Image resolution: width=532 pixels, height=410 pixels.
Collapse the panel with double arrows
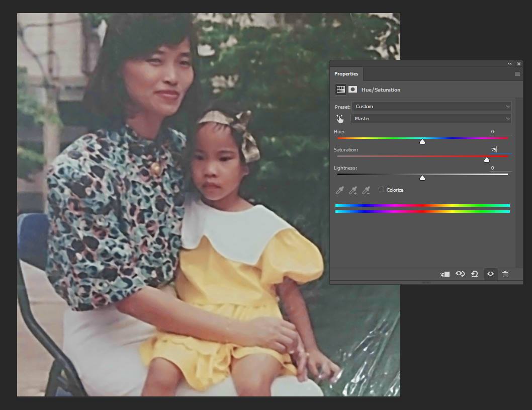510,64
